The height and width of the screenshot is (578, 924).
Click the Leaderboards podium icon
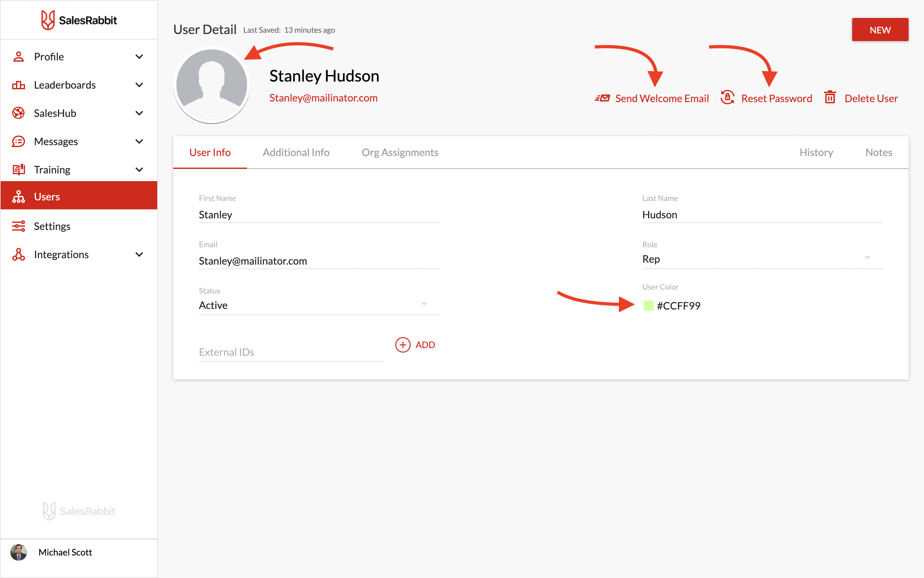click(x=18, y=85)
